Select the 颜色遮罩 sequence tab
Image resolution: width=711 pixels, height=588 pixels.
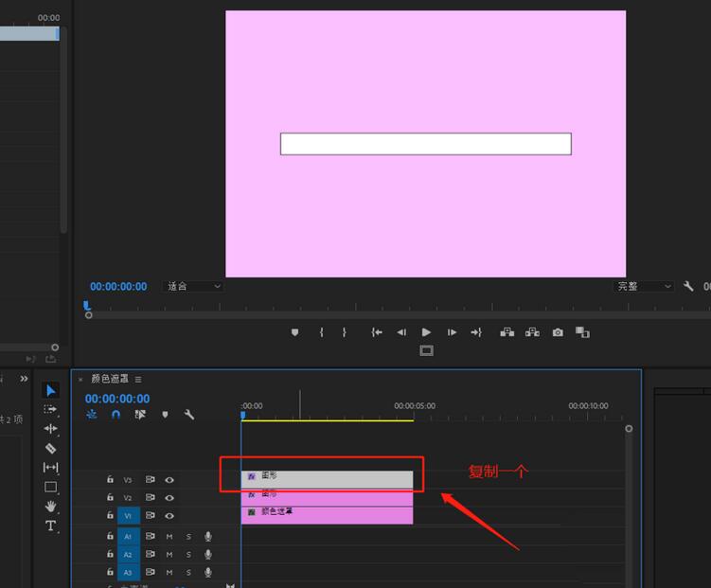tap(110, 379)
